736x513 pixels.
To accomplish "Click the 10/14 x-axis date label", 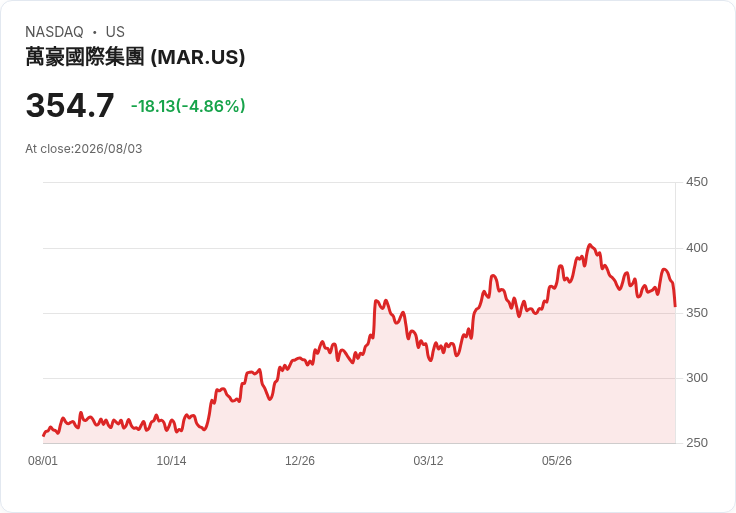I will tap(171, 461).
